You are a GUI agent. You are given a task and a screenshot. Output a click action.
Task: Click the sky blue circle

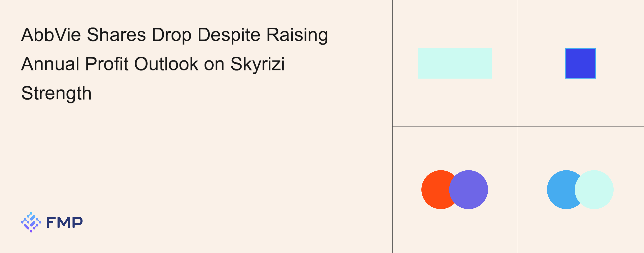click(560, 190)
